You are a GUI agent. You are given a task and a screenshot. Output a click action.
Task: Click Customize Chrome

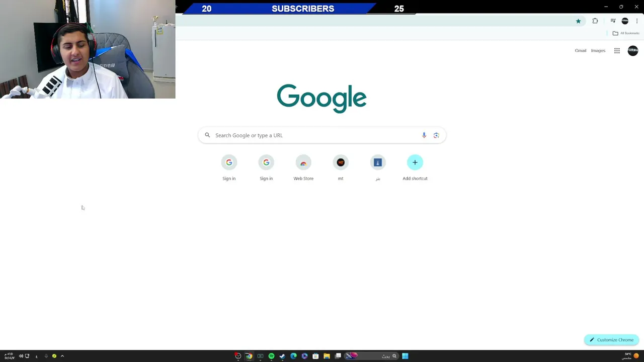(612, 340)
